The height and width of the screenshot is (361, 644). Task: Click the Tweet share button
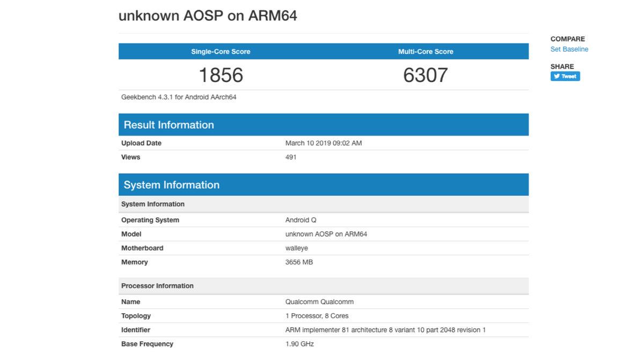click(x=565, y=76)
